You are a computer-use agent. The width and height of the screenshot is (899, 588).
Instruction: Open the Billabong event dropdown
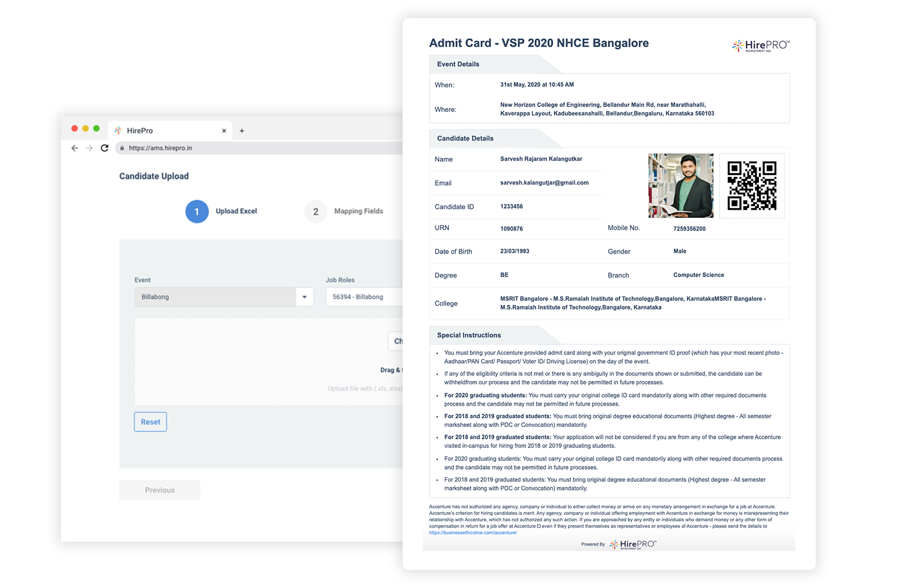(304, 297)
